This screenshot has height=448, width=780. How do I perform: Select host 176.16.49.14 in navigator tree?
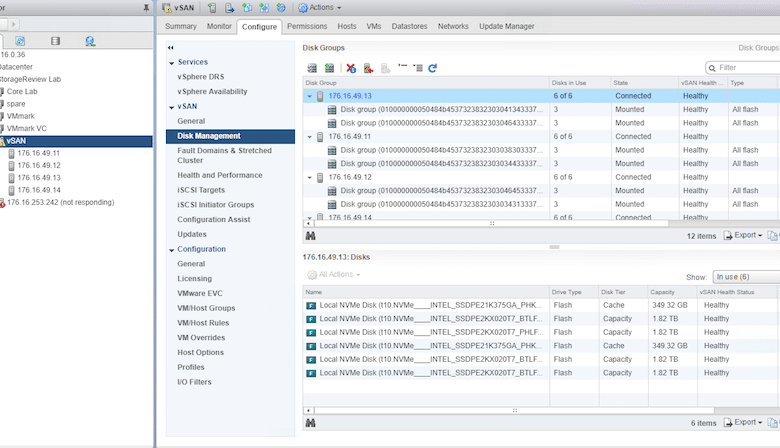pyautogui.click(x=39, y=190)
